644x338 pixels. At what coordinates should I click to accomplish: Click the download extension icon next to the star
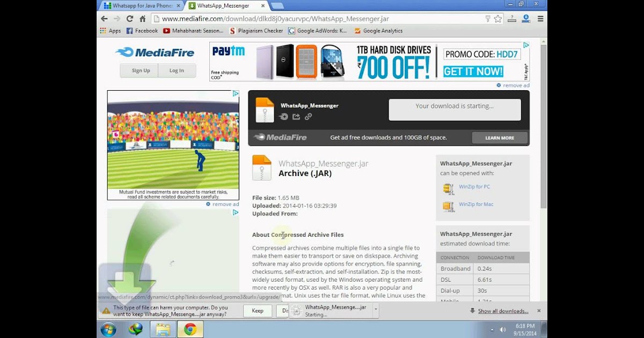pos(511,19)
